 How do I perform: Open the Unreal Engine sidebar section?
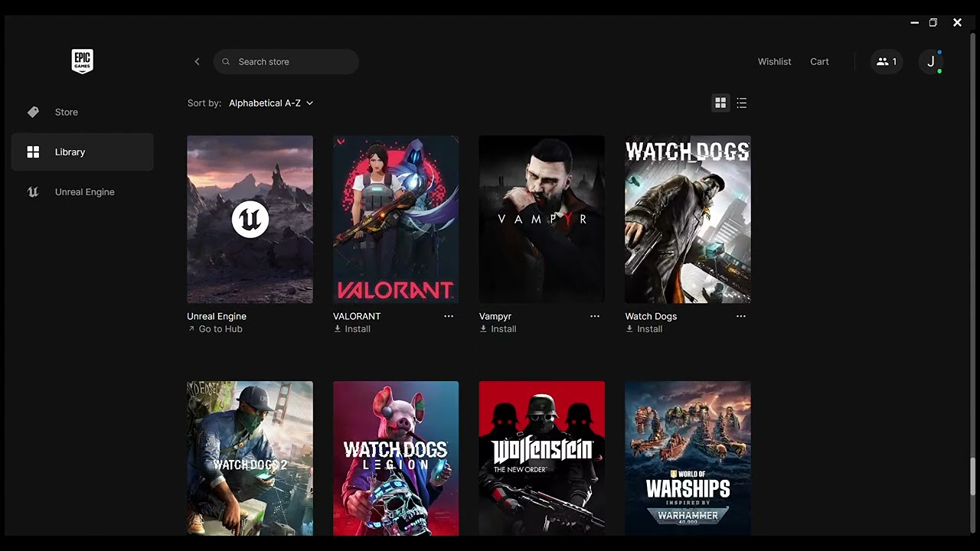(x=82, y=192)
